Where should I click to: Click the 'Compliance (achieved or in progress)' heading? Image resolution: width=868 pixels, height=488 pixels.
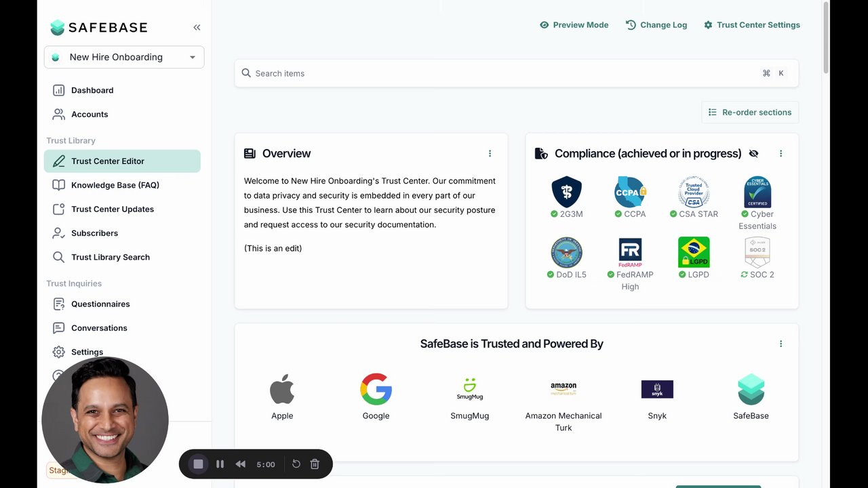648,154
